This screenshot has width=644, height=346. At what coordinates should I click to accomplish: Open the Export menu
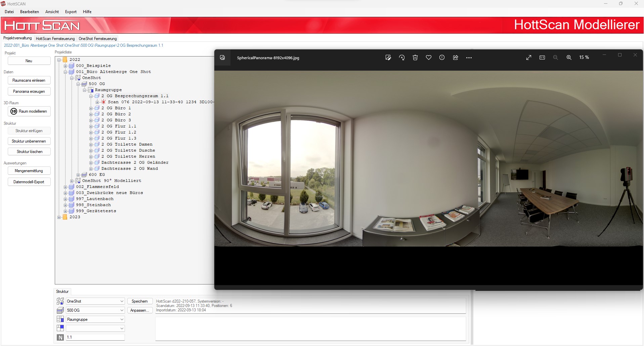(71, 12)
